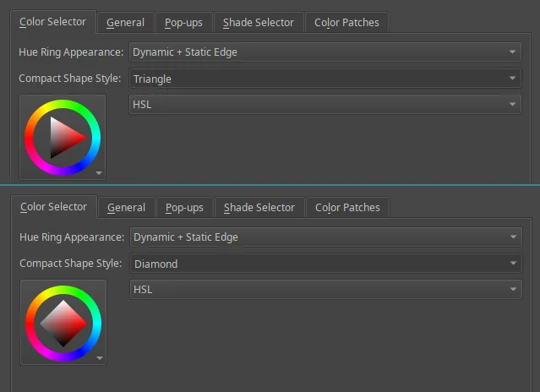Click the diamond color wheel preview icon
Viewport: 540px width, 392px height.
click(63, 324)
